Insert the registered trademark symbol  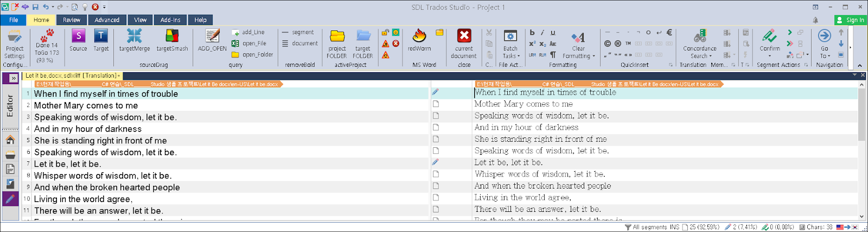pyautogui.click(x=617, y=43)
